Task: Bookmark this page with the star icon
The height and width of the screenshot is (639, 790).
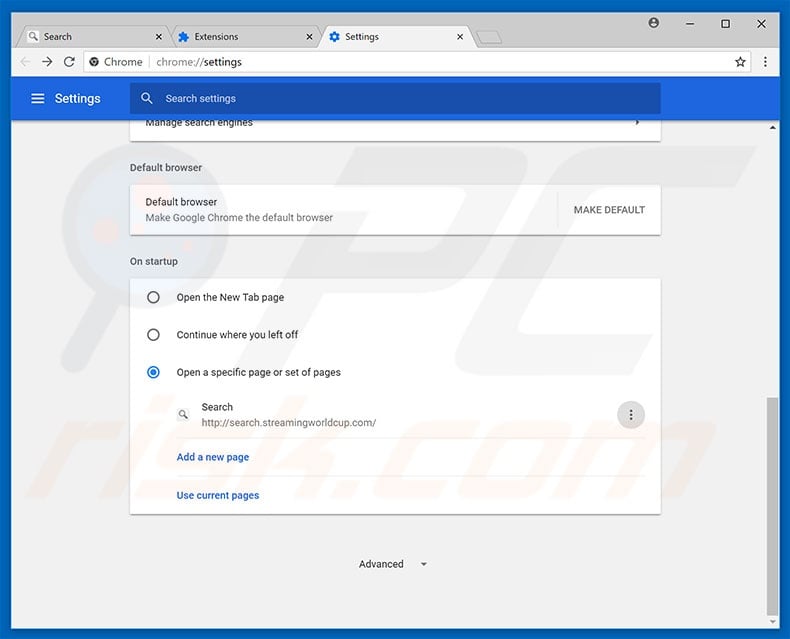Action: coord(740,62)
